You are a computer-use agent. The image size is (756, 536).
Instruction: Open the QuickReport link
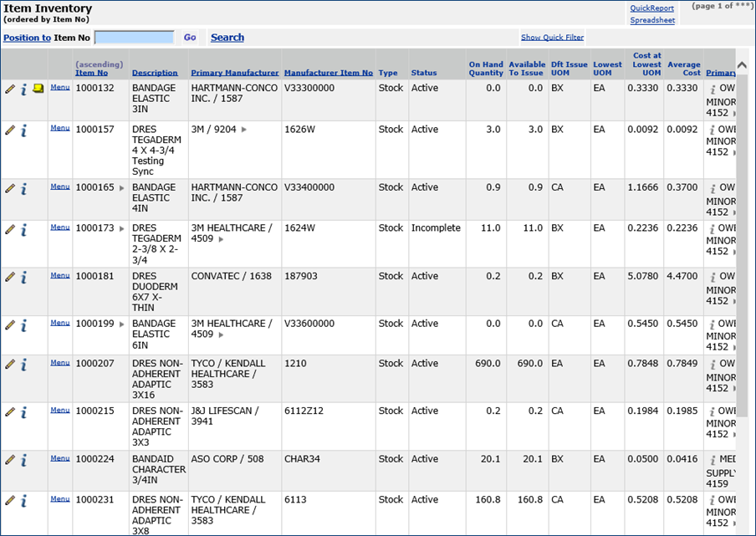(651, 8)
